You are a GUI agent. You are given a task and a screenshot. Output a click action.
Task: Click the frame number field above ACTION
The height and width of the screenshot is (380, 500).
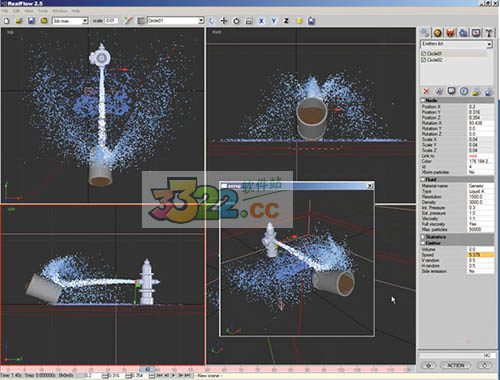(489, 355)
